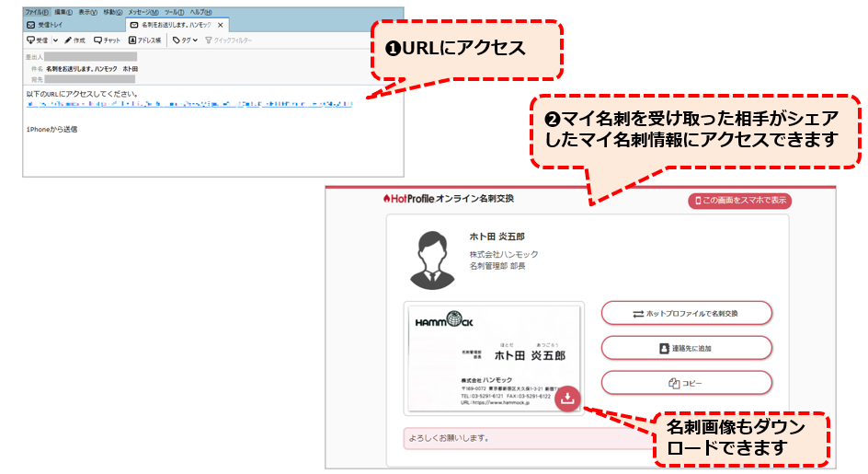Image resolution: width=868 pixels, height=474 pixels.
Task: Click ホットプロファイルで名刺交換 button
Action: coord(687,313)
